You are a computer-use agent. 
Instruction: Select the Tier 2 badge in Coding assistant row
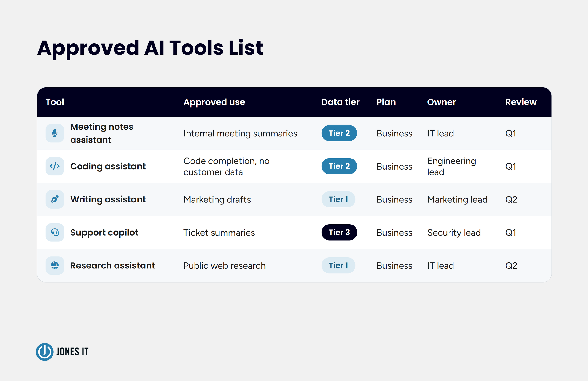pos(339,166)
